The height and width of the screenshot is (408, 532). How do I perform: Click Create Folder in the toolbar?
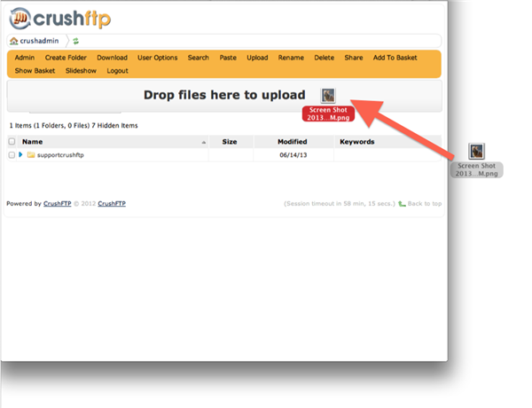pos(66,58)
